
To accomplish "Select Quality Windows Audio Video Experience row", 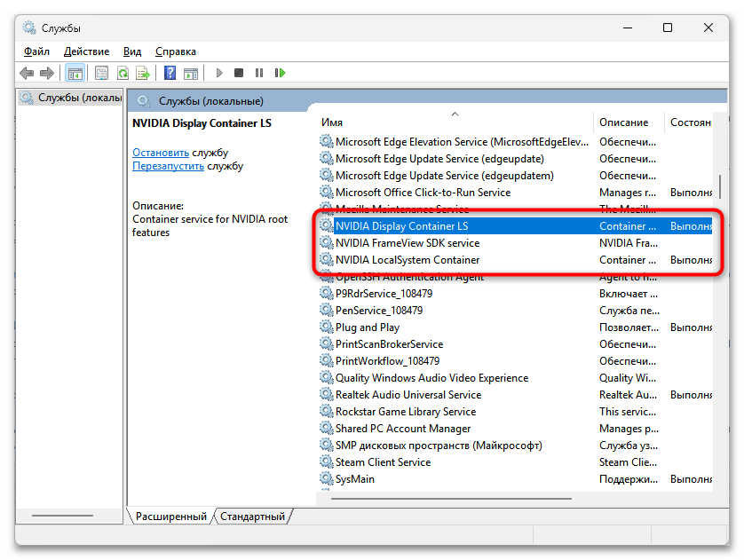I will (x=515, y=378).
